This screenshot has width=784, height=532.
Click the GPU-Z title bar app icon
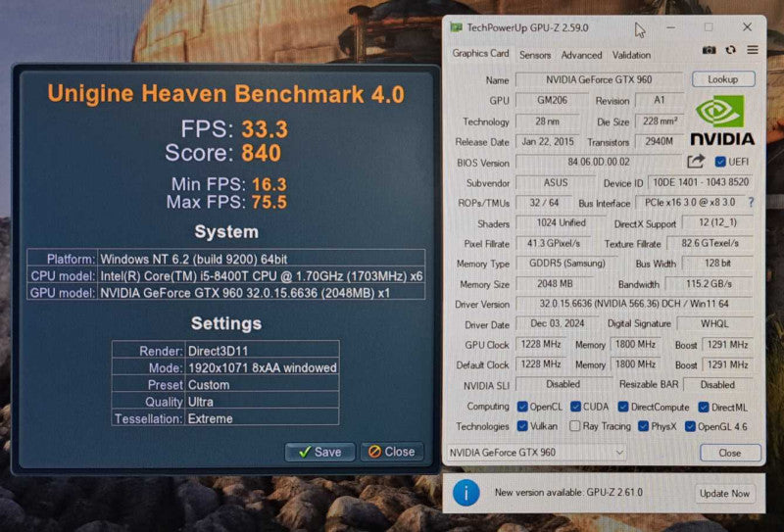pyautogui.click(x=456, y=27)
